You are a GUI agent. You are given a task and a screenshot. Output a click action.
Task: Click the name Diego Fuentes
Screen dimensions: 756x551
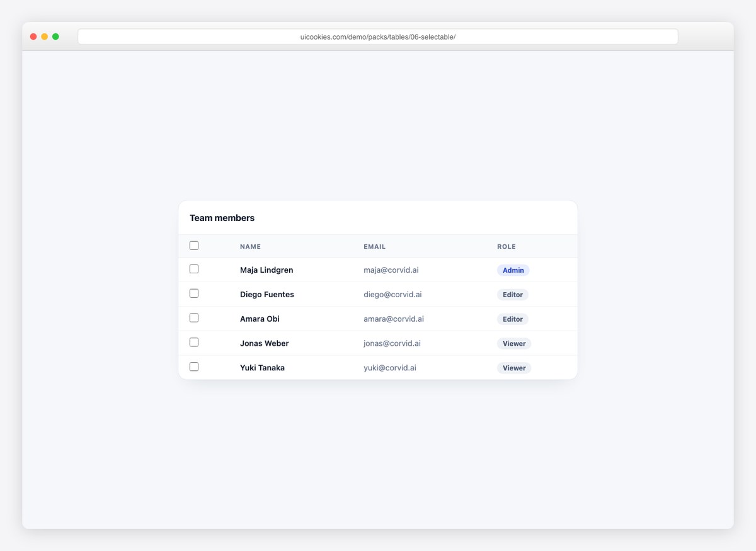(x=267, y=295)
